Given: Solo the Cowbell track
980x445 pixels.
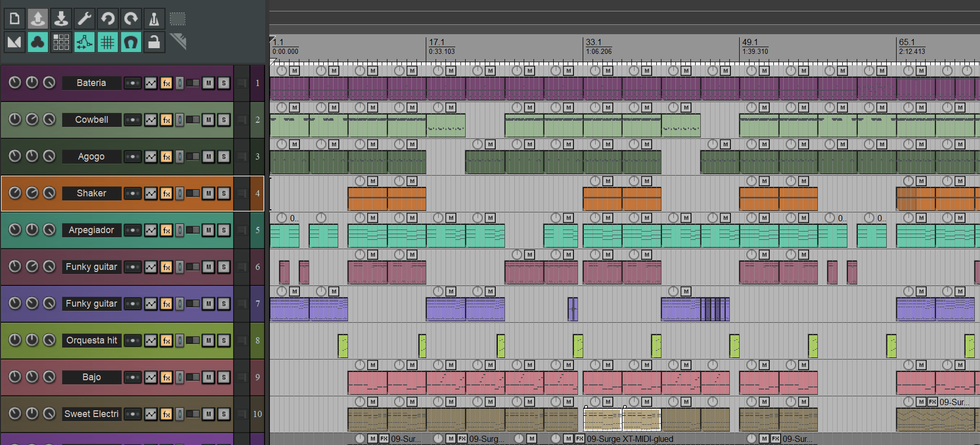Looking at the screenshot, I should 224,120.
